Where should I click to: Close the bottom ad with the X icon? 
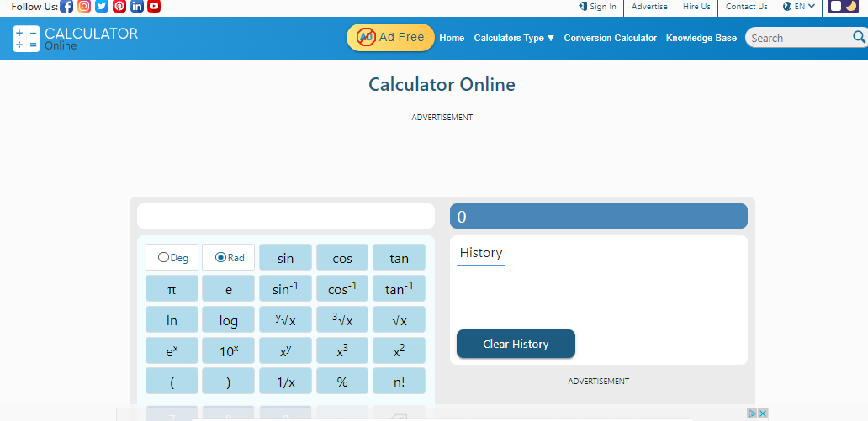pos(763,413)
